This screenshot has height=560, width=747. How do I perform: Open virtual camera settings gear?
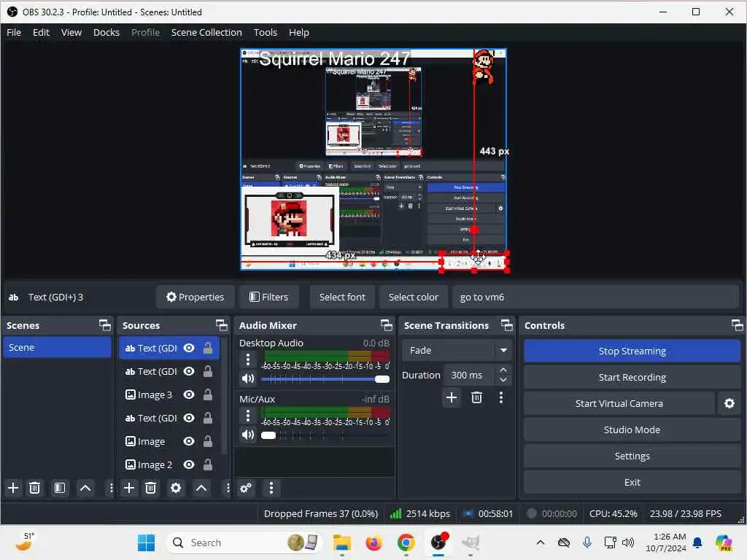[729, 403]
